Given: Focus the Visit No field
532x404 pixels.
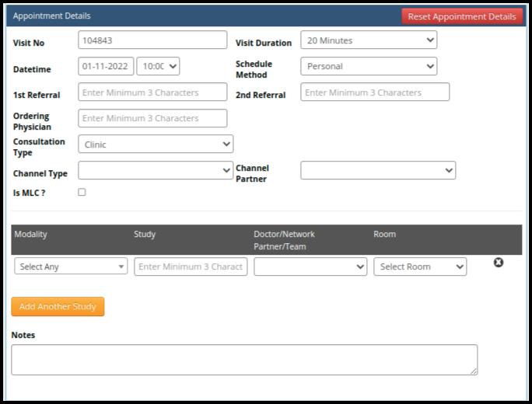Looking at the screenshot, I should point(152,40).
